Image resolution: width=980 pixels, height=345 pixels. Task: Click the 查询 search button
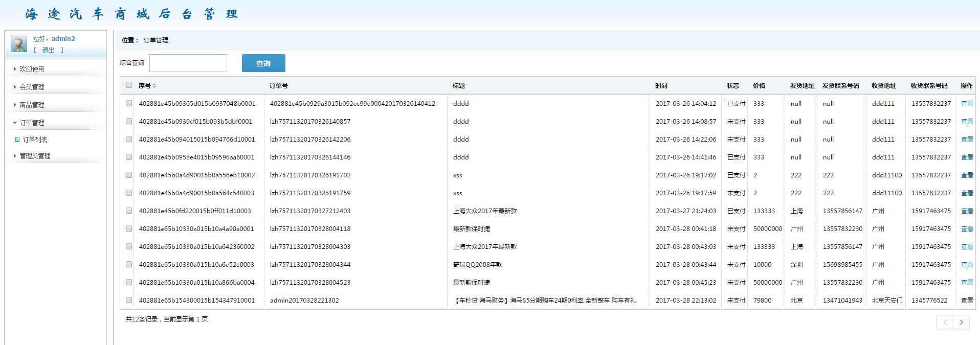pyautogui.click(x=263, y=63)
